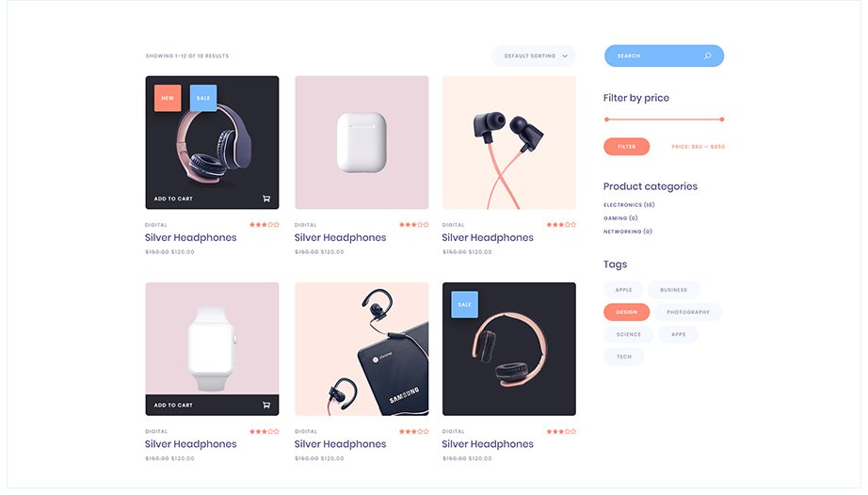
Task: Click star rating under AirPods case product
Action: click(413, 225)
